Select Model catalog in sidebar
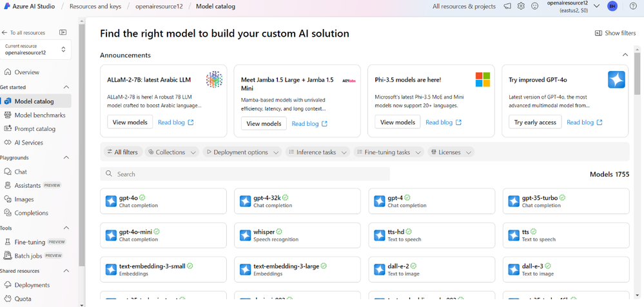 tap(35, 101)
